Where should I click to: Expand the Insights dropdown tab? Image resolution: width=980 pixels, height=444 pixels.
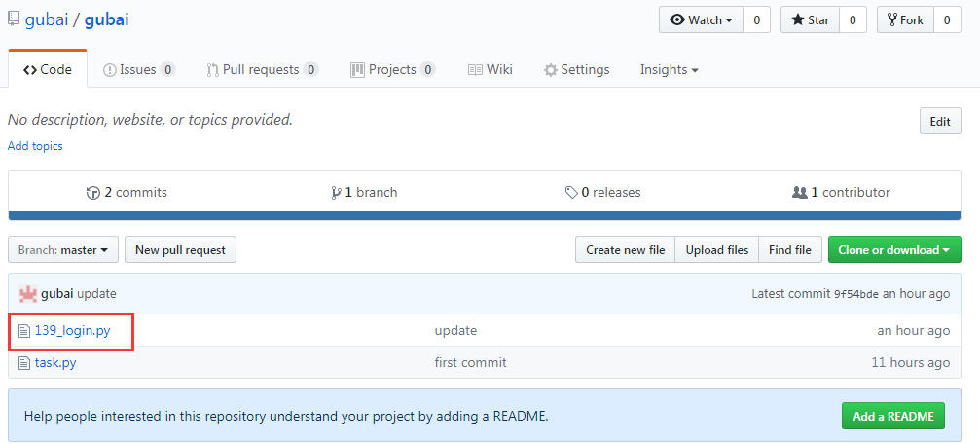point(669,69)
